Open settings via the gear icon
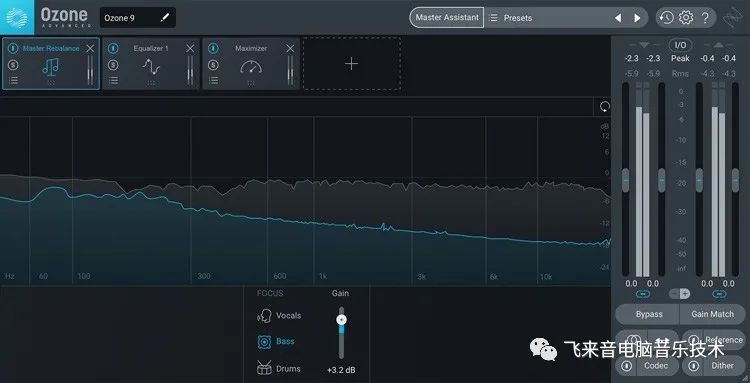This screenshot has width=750, height=383. [x=686, y=18]
